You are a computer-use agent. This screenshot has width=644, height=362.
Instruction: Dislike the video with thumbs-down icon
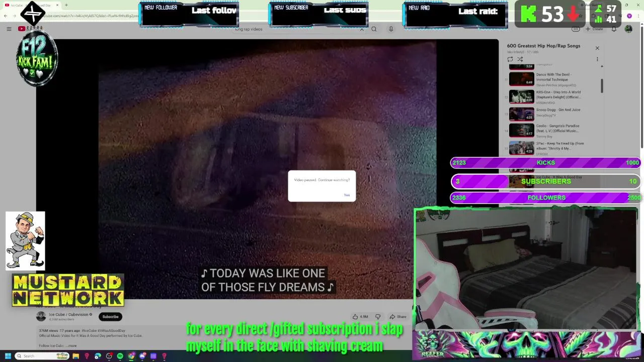378,317
